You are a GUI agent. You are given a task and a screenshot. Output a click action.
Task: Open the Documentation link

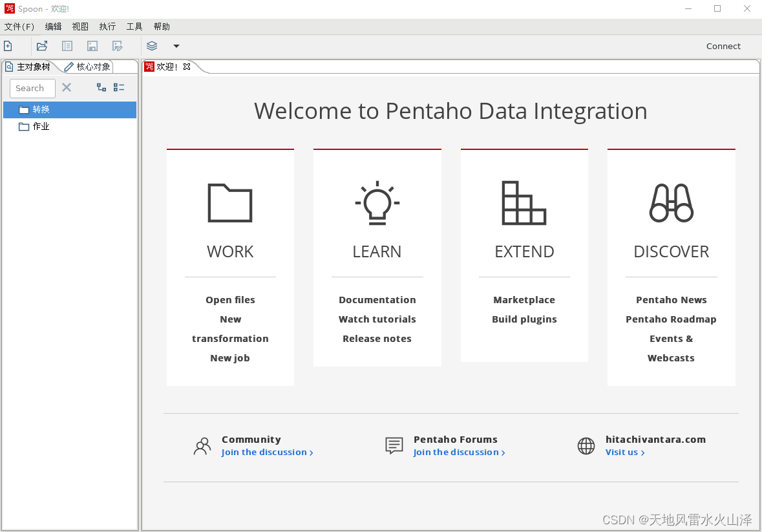(377, 300)
